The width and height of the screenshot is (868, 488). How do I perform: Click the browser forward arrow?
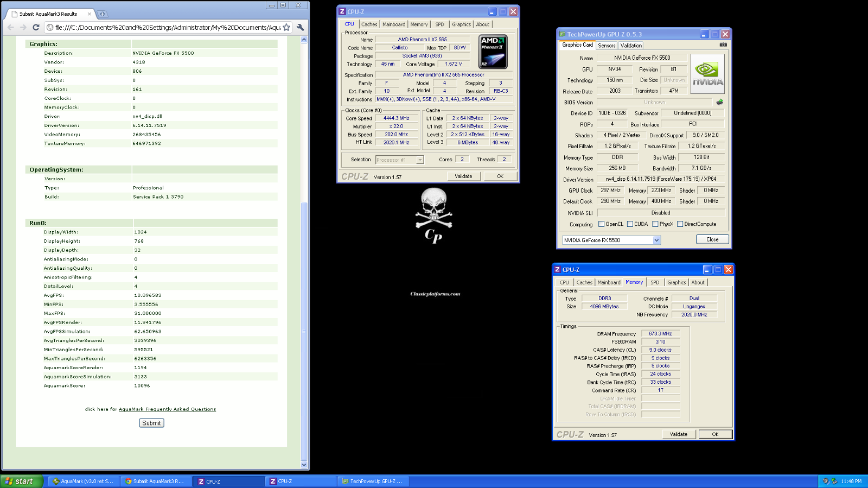tap(23, 27)
